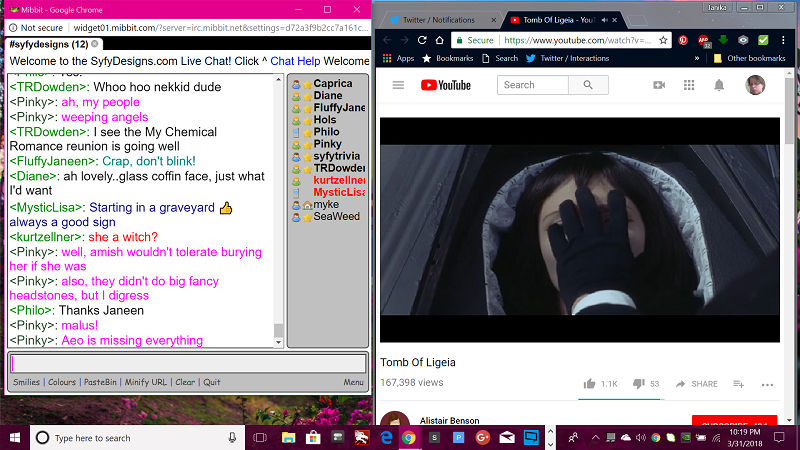Click the YouTube address bar URL

click(577, 40)
